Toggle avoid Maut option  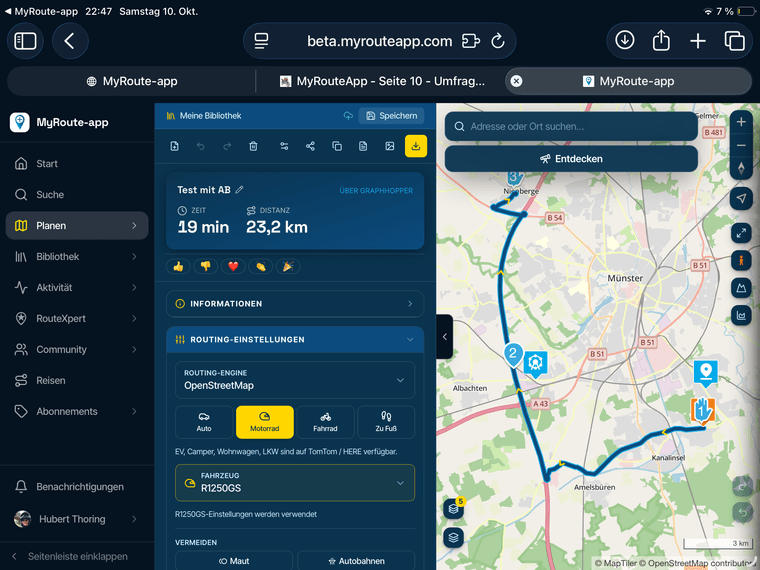(x=234, y=560)
